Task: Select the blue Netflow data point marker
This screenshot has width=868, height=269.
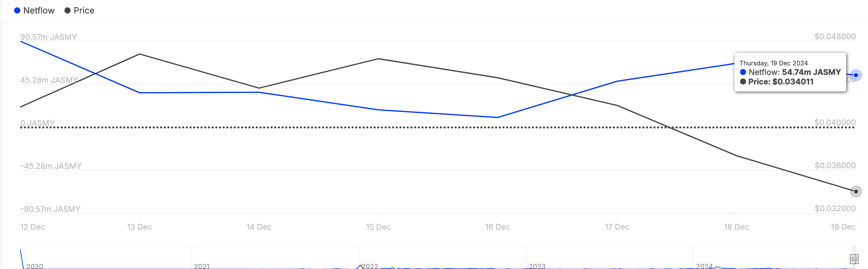Action: tap(856, 75)
